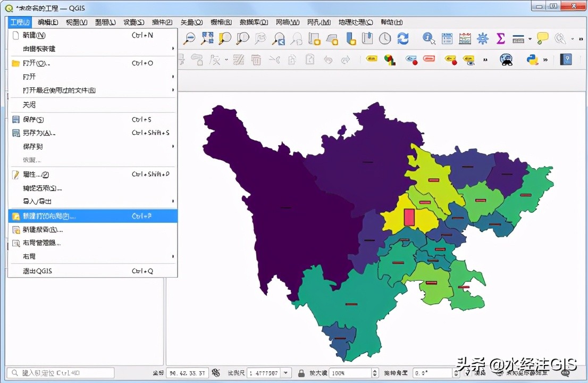Click the plugin icon with black glasses
Image resolution: width=588 pixels, height=383 pixels.
pyautogui.click(x=506, y=60)
